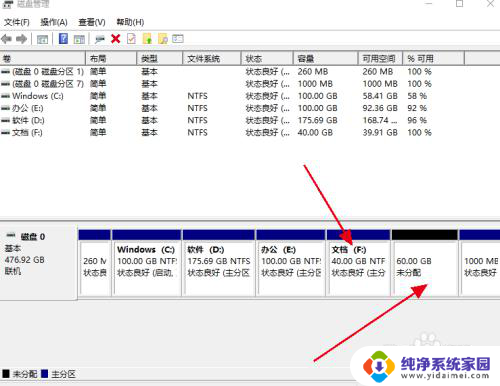This screenshot has width=500, height=386.
Task: Sort by the 容量 column header
Action: pos(326,59)
